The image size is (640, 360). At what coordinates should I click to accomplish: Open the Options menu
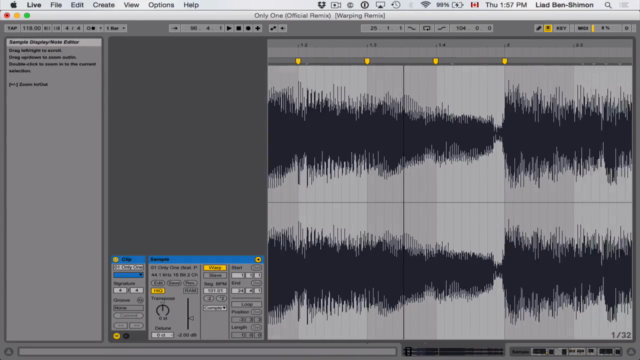(x=161, y=5)
